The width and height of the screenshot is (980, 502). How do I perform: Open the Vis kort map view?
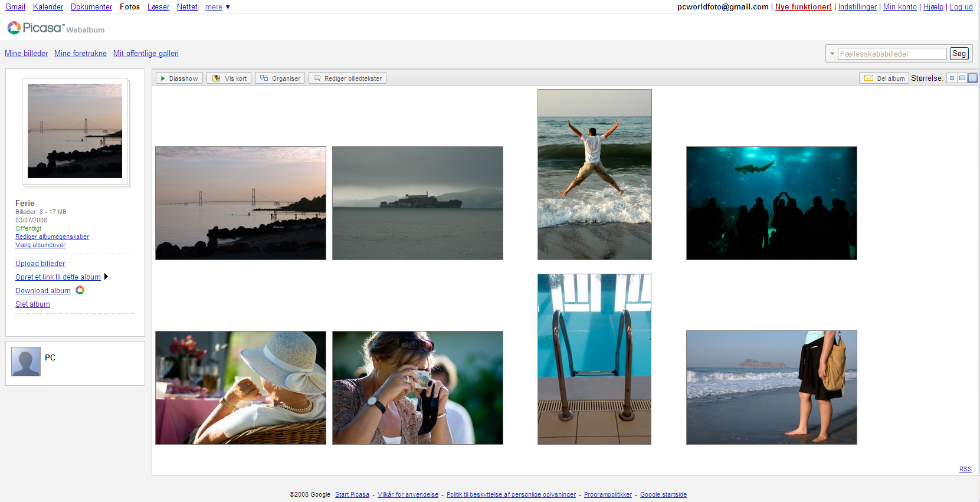[230, 78]
